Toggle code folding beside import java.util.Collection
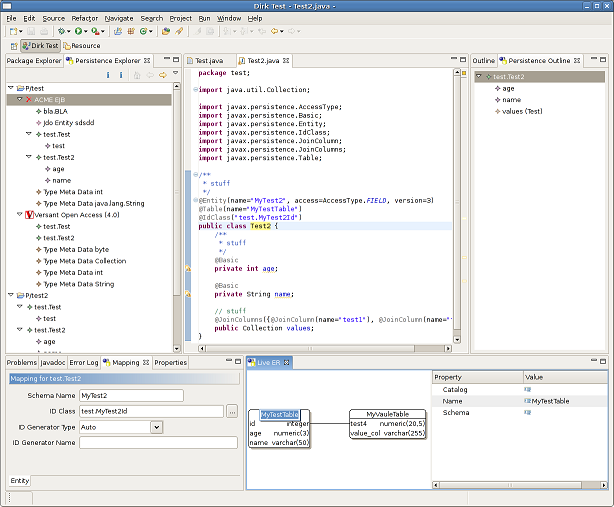This screenshot has width=614, height=507. click(195, 90)
